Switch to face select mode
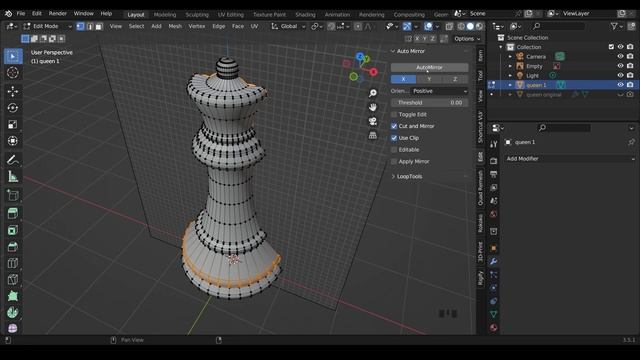 click(99, 26)
